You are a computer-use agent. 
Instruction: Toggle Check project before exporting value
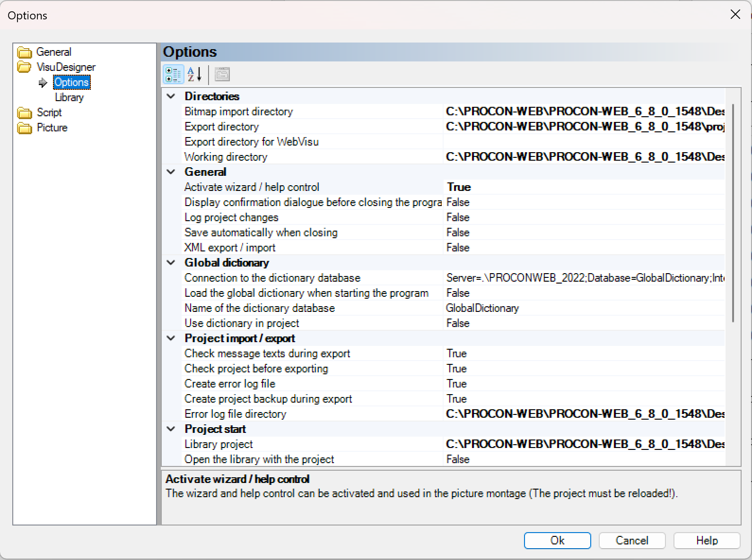coord(584,369)
